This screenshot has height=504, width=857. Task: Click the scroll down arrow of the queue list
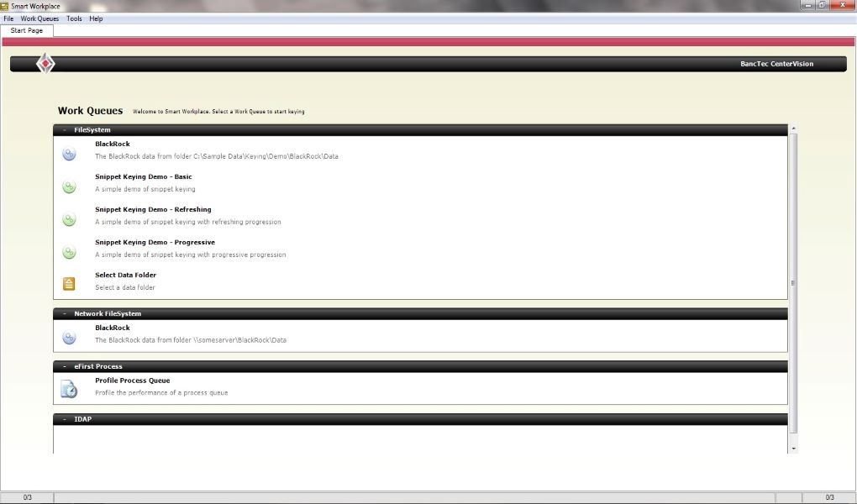point(794,449)
